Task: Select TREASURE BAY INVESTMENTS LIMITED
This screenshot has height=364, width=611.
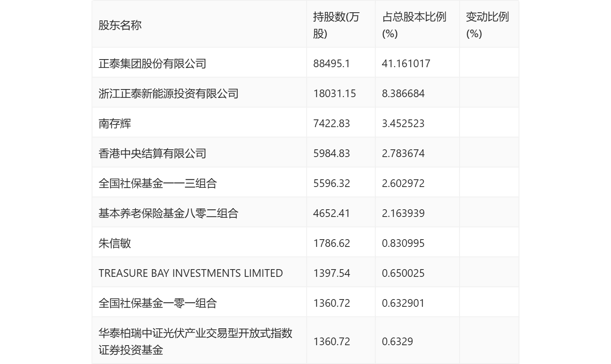Action: [191, 273]
